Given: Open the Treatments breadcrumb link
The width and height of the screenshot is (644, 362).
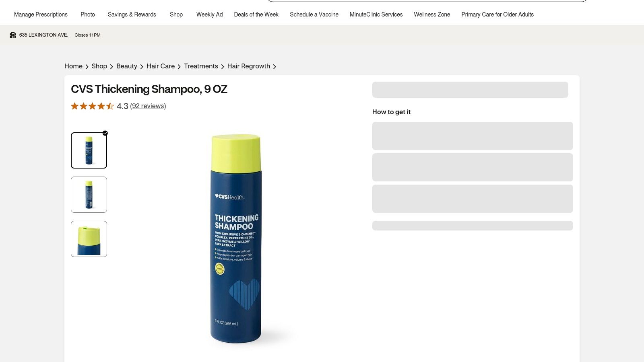Looking at the screenshot, I should [x=201, y=66].
